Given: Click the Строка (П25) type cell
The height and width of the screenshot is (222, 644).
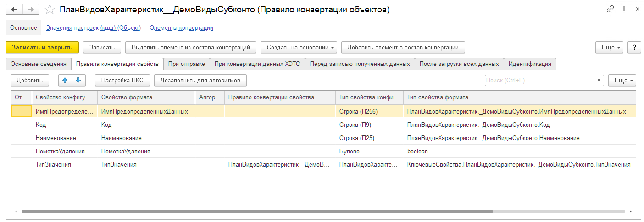Looking at the screenshot, I should [x=369, y=138].
